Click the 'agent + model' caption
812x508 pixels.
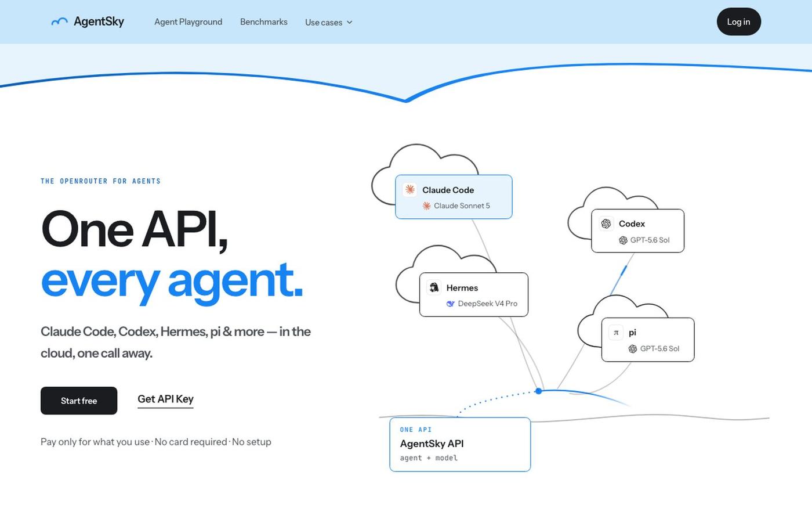click(x=429, y=458)
